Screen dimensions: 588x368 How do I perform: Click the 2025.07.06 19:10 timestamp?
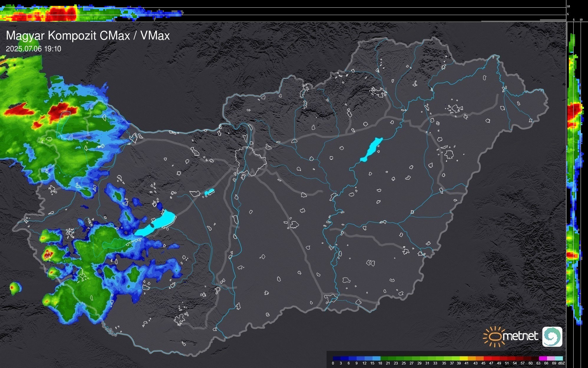click(x=33, y=49)
